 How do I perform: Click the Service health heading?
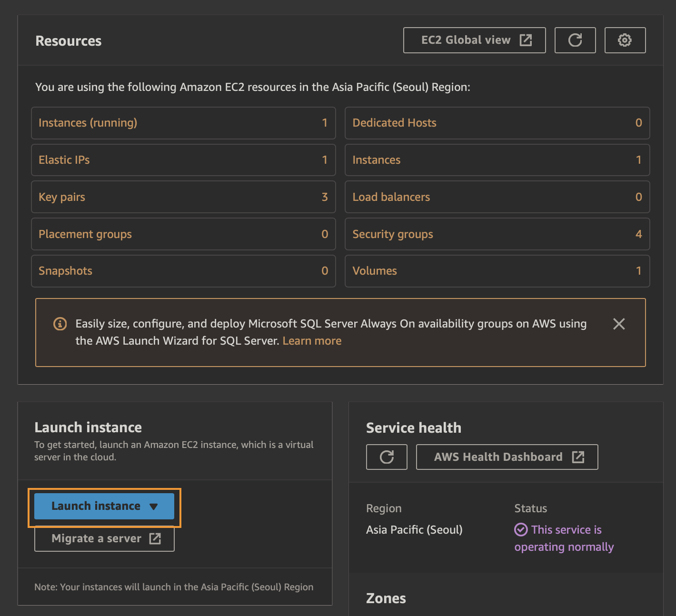[x=414, y=428]
